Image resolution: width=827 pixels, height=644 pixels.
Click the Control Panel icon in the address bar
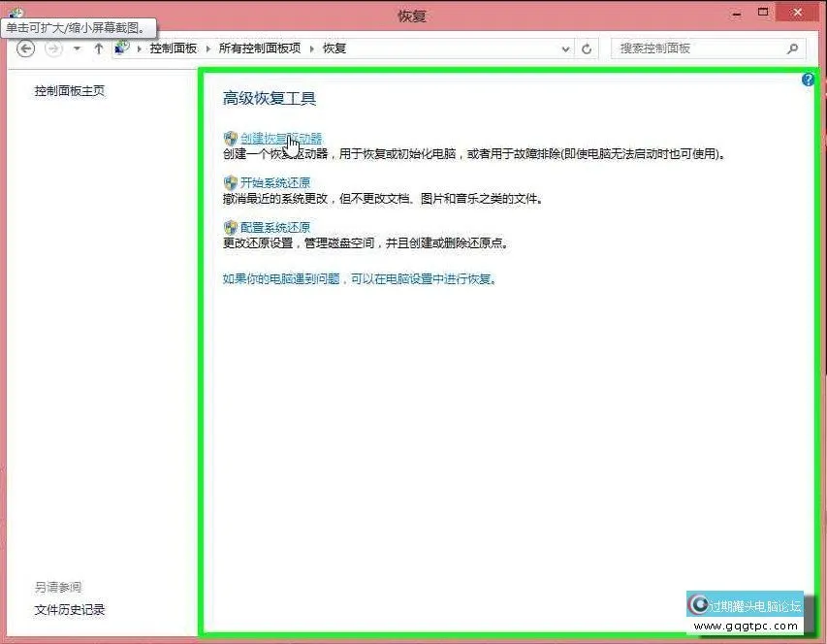(119, 48)
